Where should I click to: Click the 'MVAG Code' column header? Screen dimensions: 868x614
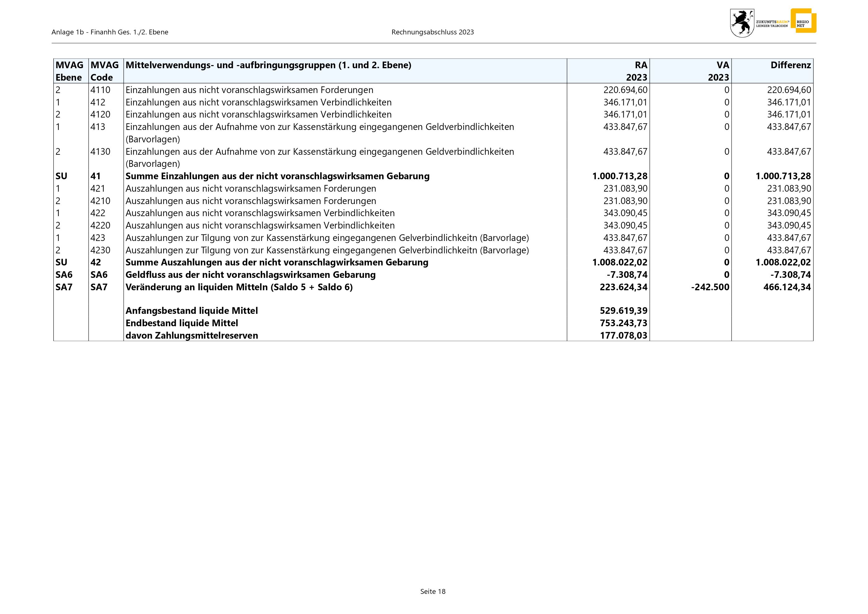point(105,71)
